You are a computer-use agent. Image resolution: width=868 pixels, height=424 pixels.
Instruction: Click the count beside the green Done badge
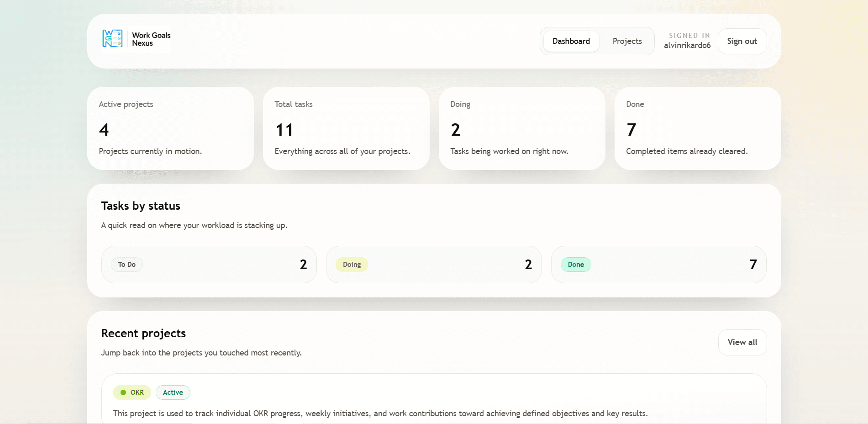(x=753, y=265)
